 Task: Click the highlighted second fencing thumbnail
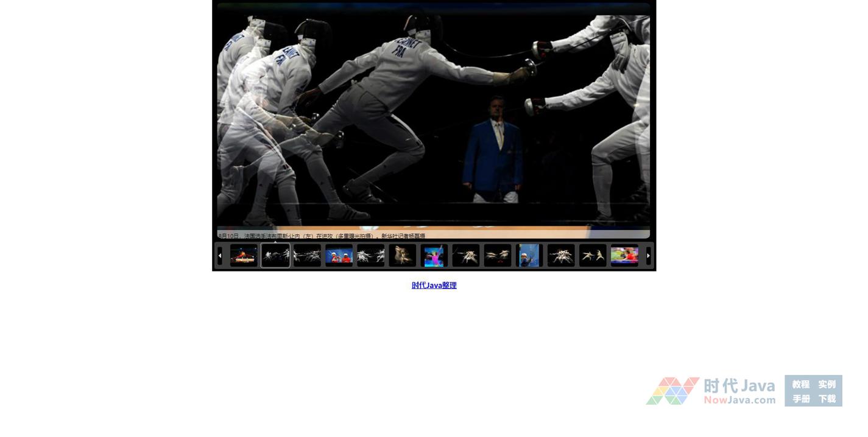(275, 256)
